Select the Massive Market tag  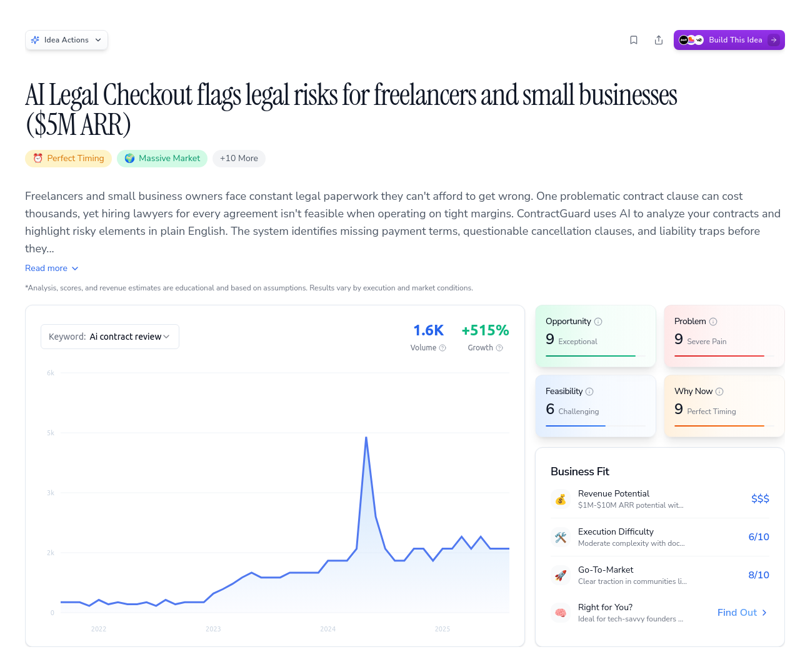pos(162,159)
